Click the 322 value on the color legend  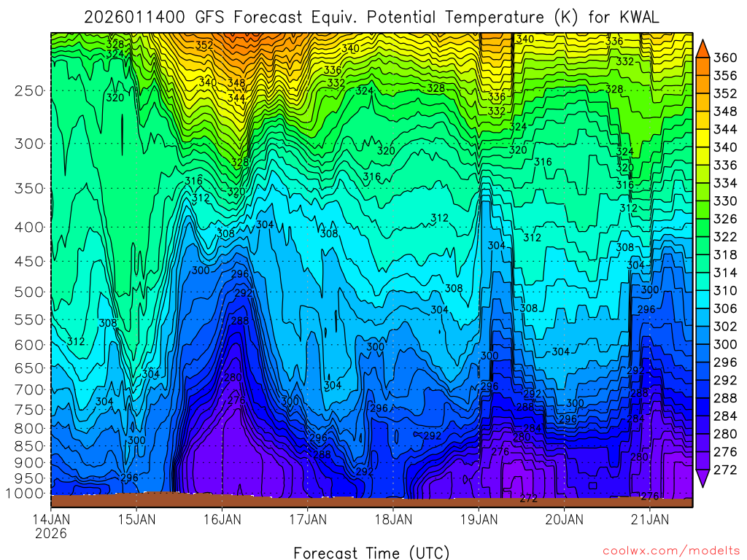[725, 237]
